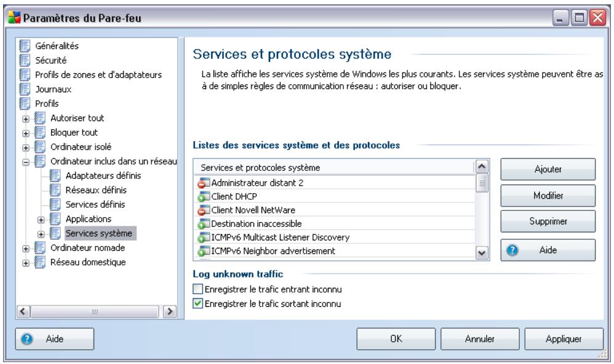Expand the Applications tree node
Viewport: 614px width, 364px height.
[x=41, y=220]
